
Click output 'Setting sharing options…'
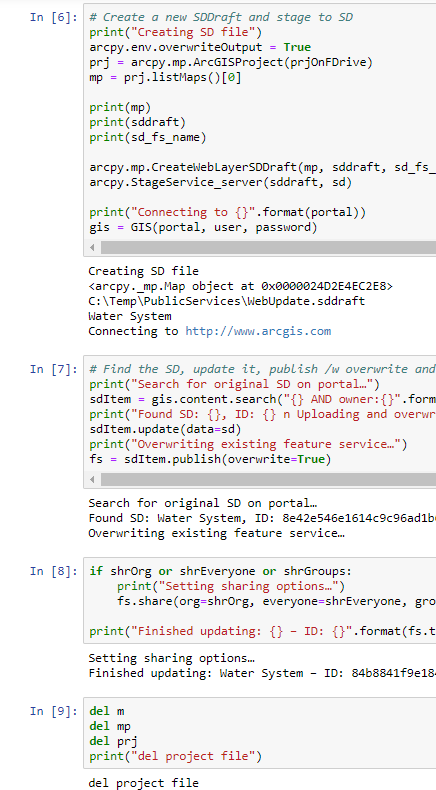pyautogui.click(x=171, y=658)
